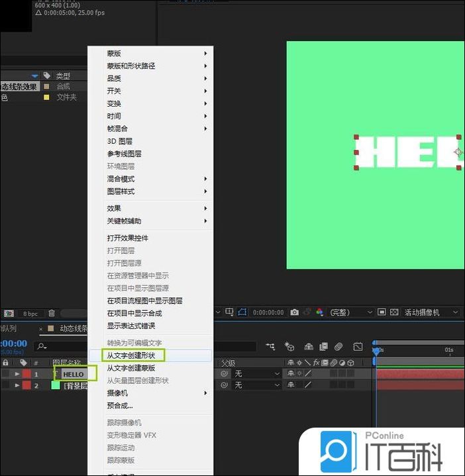
Task: Expand the HELLO layer disclosure triangle
Action: pos(17,374)
